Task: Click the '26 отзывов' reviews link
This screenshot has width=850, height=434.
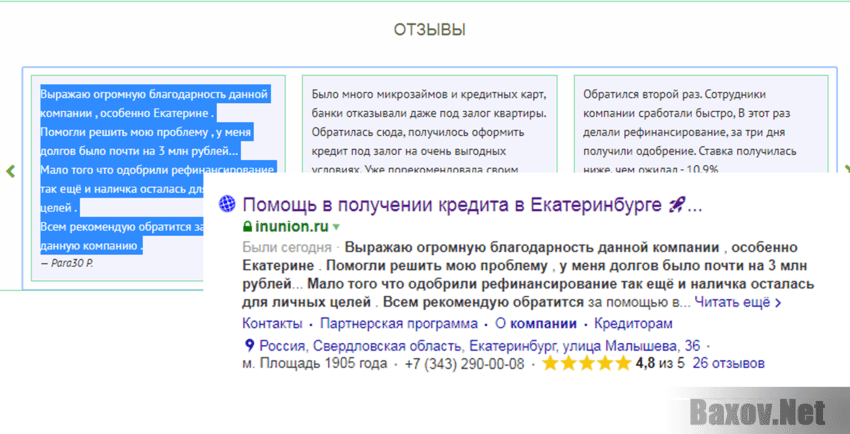Action: pyautogui.click(x=729, y=363)
